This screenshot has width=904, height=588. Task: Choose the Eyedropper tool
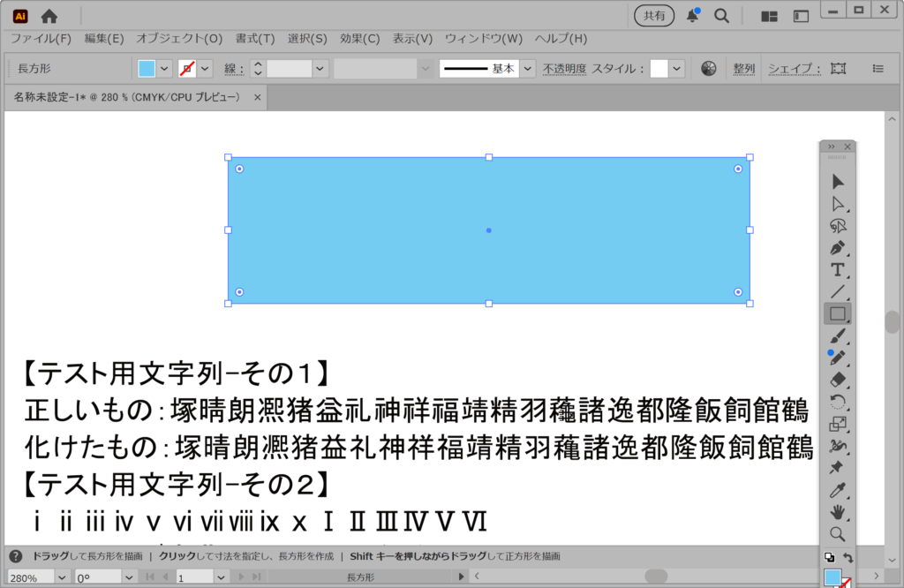pos(837,490)
